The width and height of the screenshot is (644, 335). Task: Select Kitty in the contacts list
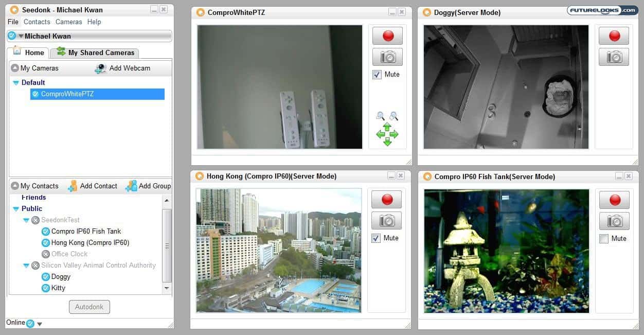(58, 288)
